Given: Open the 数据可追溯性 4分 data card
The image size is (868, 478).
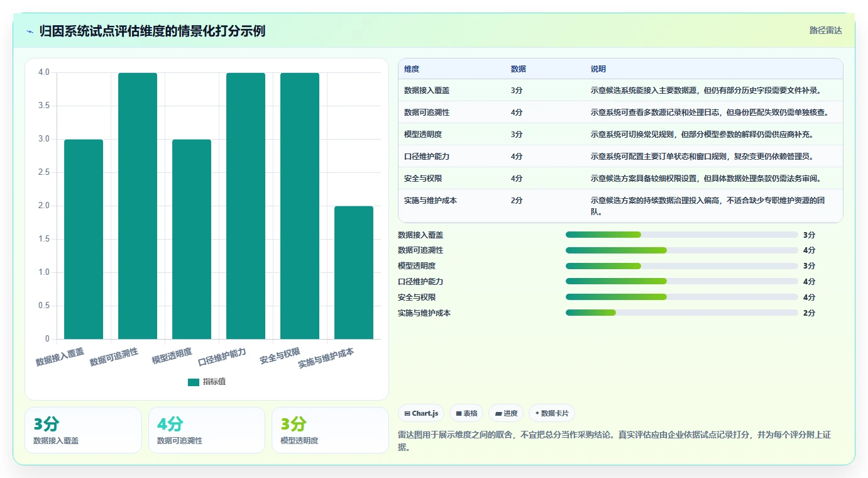Looking at the screenshot, I should 207,430.
